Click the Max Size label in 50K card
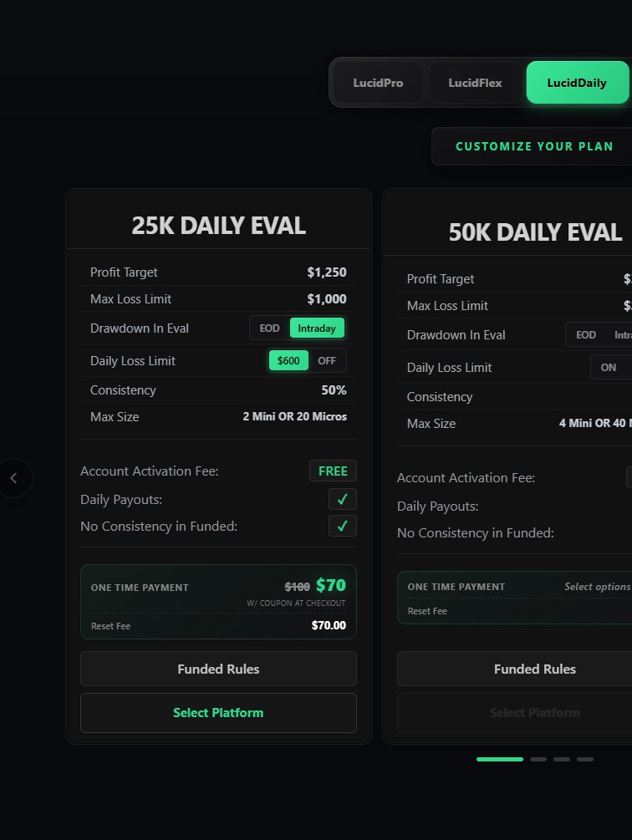This screenshot has height=840, width=632. [431, 423]
